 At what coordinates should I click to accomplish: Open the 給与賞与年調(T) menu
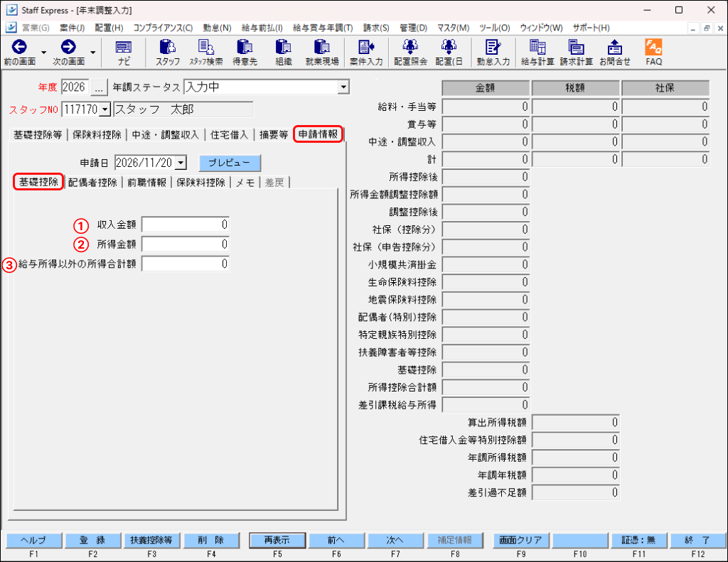tap(323, 28)
